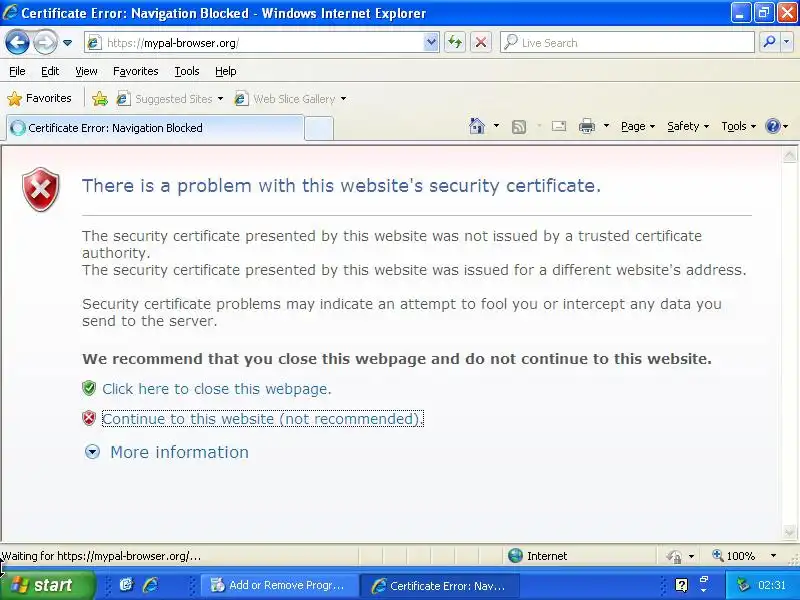Expand the address bar history dropdown
Viewport: 800px width, 600px height.
[x=431, y=43]
